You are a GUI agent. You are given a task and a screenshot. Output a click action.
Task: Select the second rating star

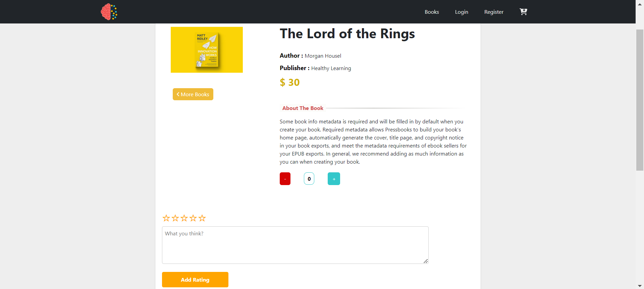(175, 218)
